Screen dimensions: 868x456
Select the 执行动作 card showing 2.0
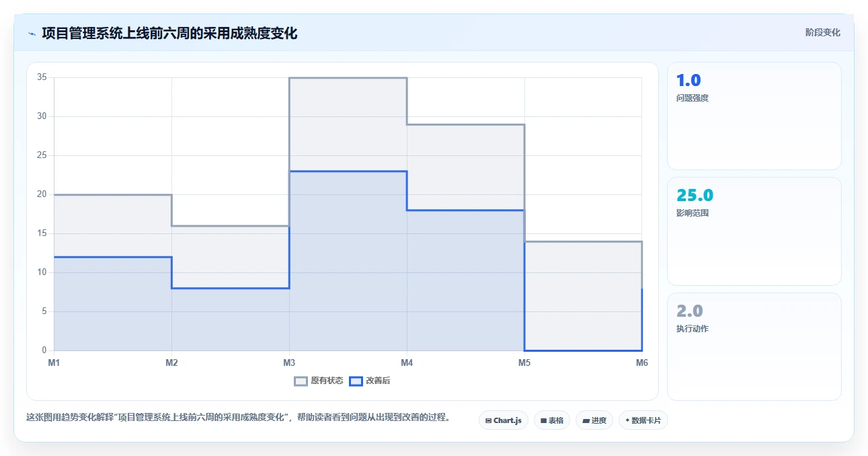pyautogui.click(x=754, y=346)
